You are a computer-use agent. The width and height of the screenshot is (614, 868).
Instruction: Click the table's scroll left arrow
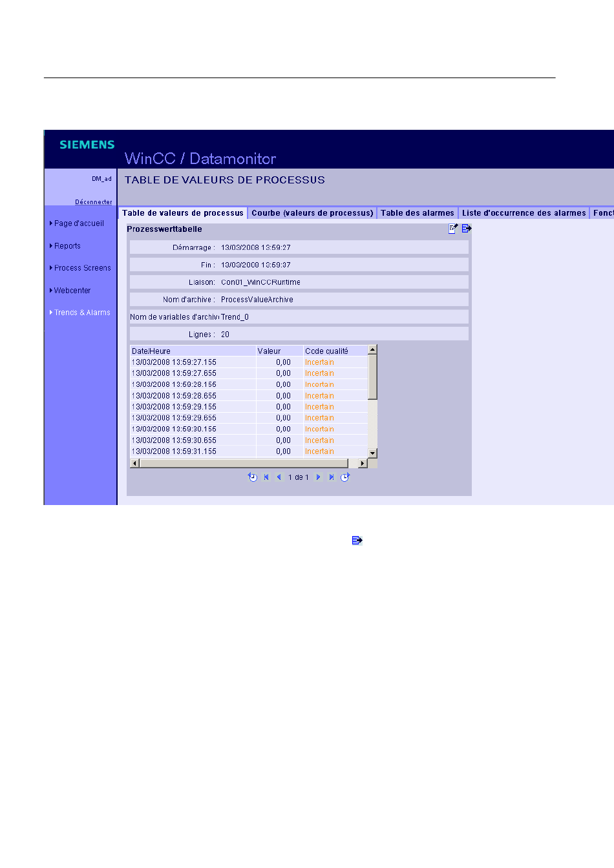135,463
